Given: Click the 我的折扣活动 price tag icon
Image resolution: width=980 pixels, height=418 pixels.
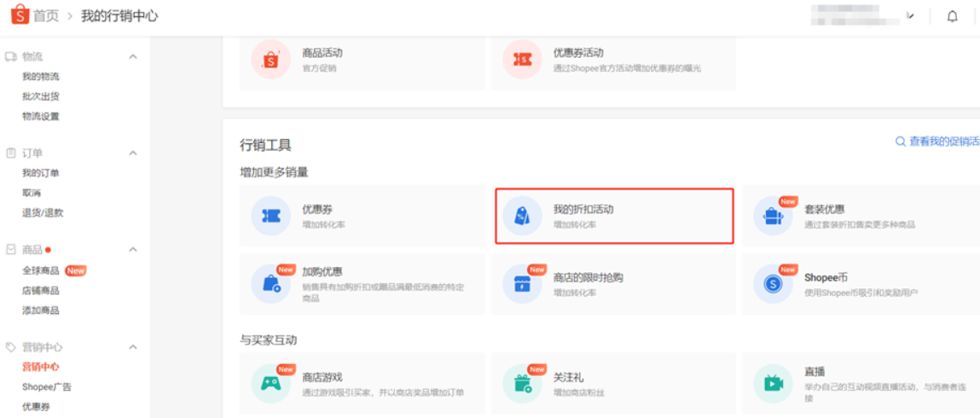Looking at the screenshot, I should 522,217.
